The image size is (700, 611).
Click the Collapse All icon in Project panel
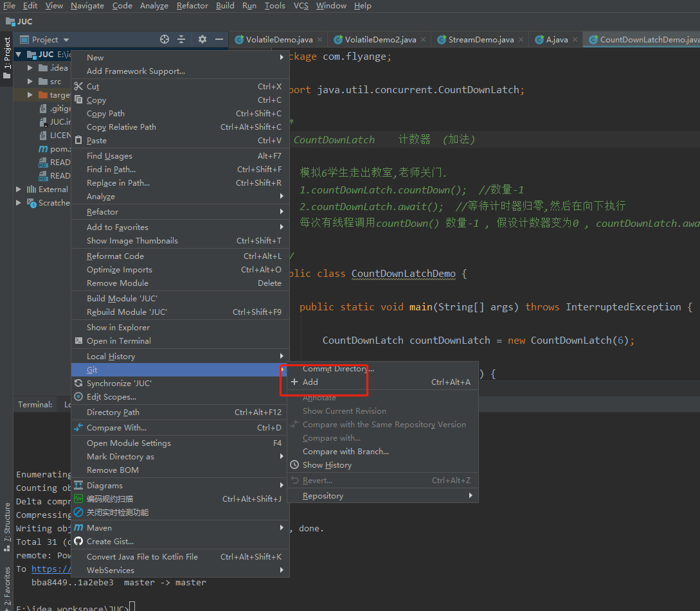(181, 40)
